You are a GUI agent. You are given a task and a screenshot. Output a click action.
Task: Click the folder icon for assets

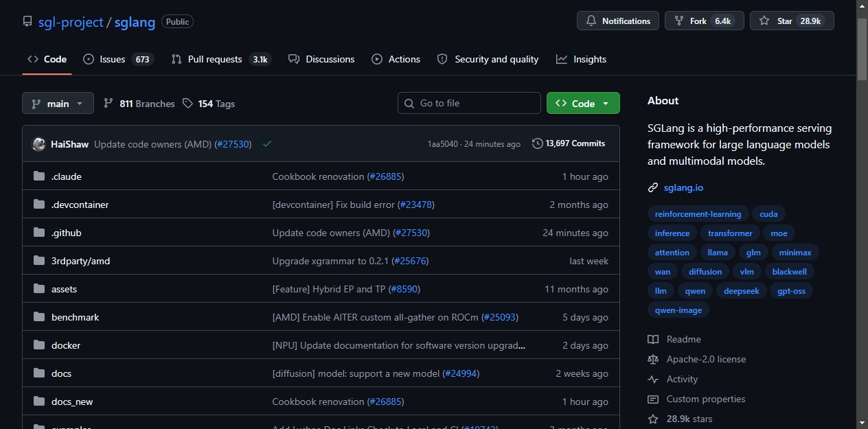39,289
